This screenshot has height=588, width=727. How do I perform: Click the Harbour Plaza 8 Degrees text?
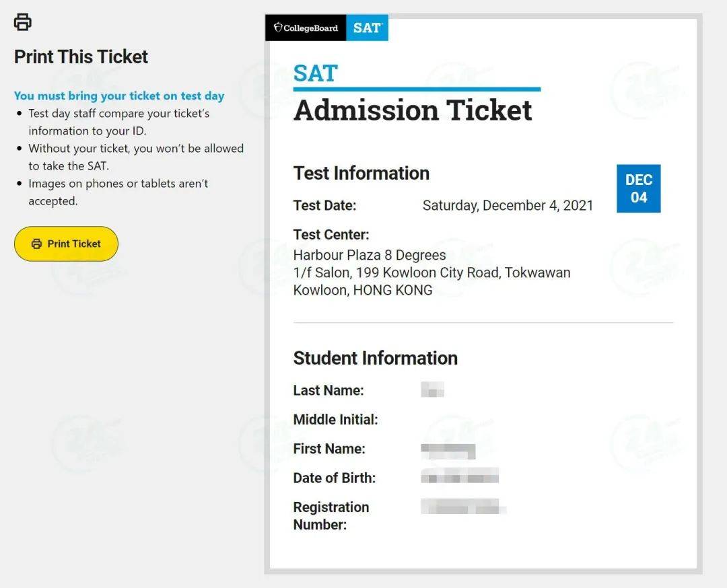[x=370, y=256]
